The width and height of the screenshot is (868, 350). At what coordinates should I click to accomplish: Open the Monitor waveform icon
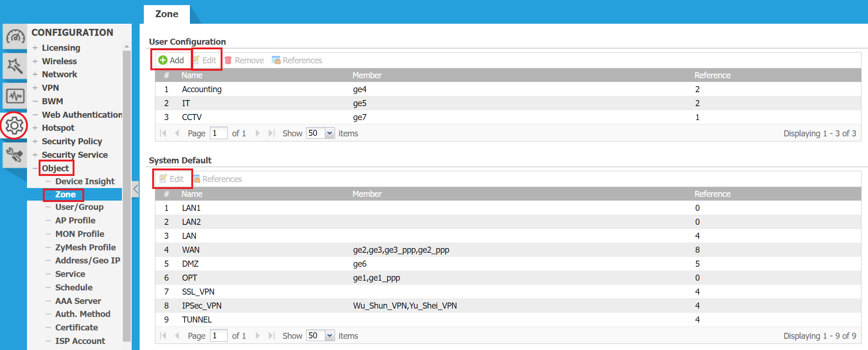pos(15,96)
